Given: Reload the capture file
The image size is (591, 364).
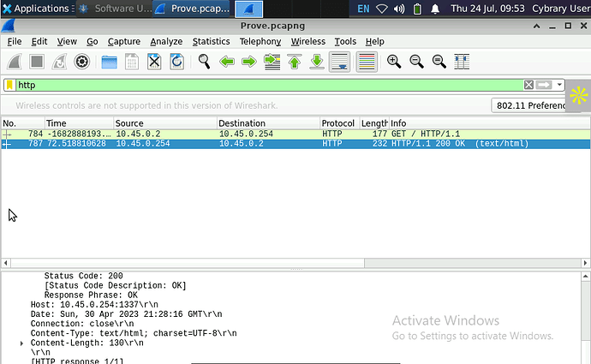Looking at the screenshot, I should click(176, 62).
